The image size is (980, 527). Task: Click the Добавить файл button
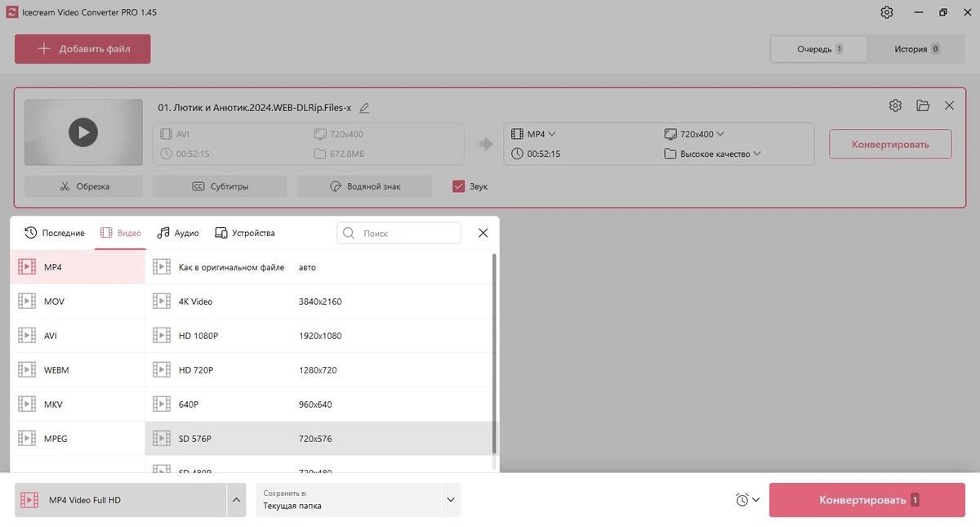82,49
